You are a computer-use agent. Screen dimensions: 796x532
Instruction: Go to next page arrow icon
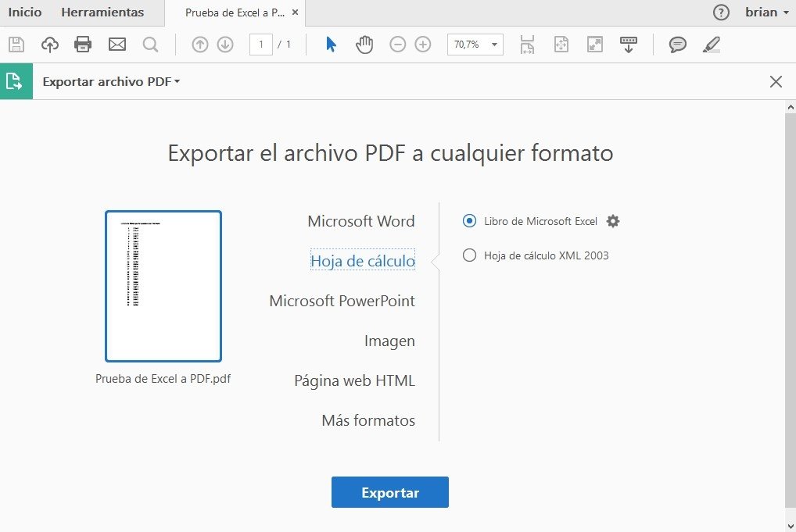click(x=225, y=45)
